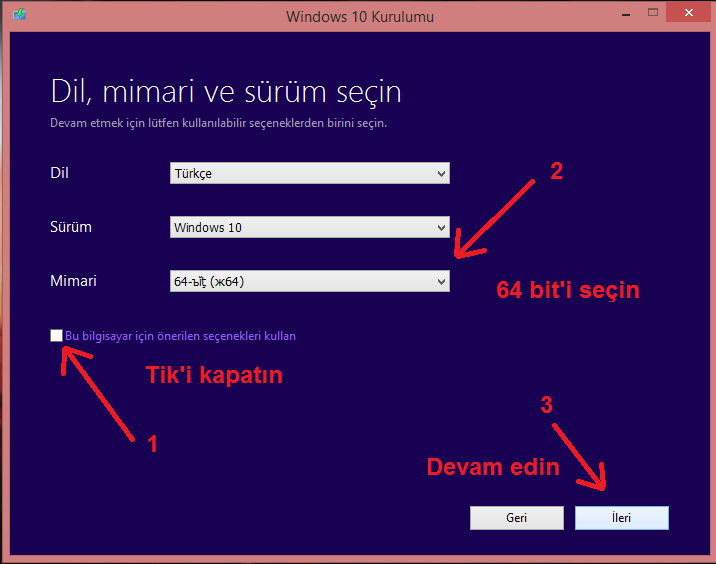Click the Windows 10 Kurulumu setup icon
The width and height of the screenshot is (716, 564).
point(20,14)
